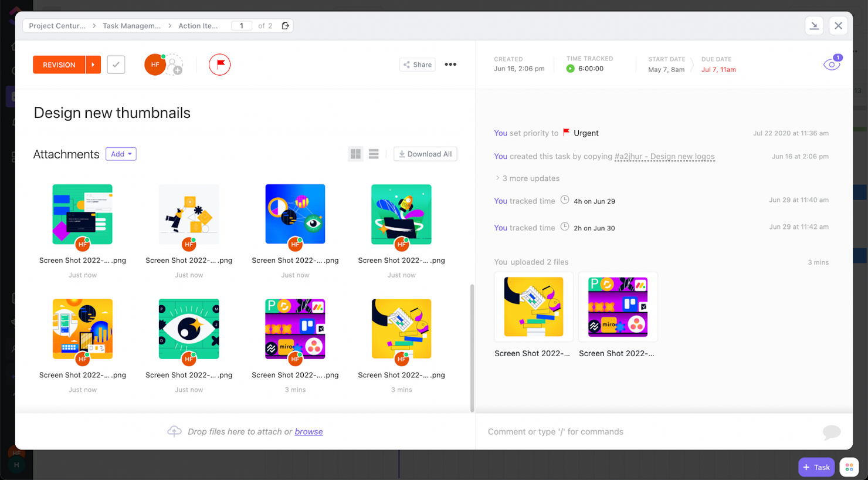Viewport: 868px width, 480px height.
Task: Open the large eye attachment thumbnail
Action: tap(189, 329)
